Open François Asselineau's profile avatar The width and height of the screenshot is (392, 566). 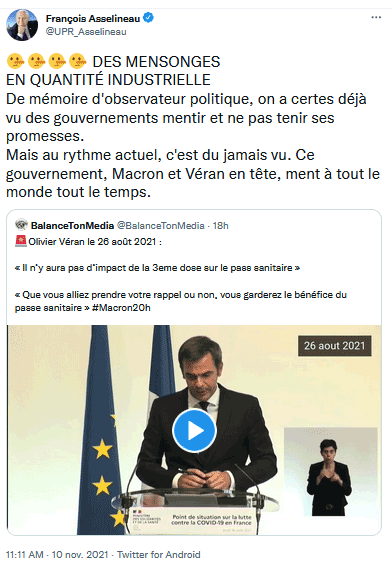(x=22, y=25)
